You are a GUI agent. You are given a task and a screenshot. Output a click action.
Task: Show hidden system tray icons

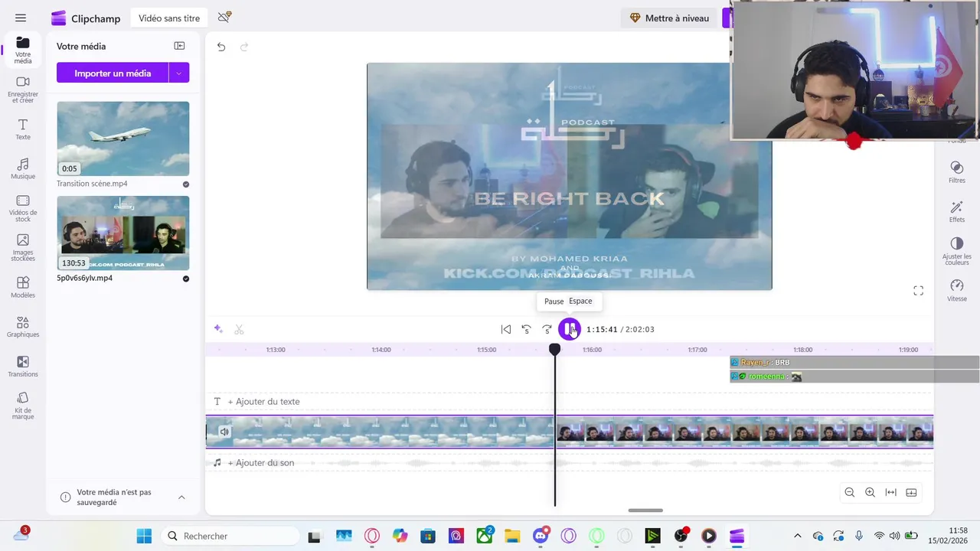798,536
